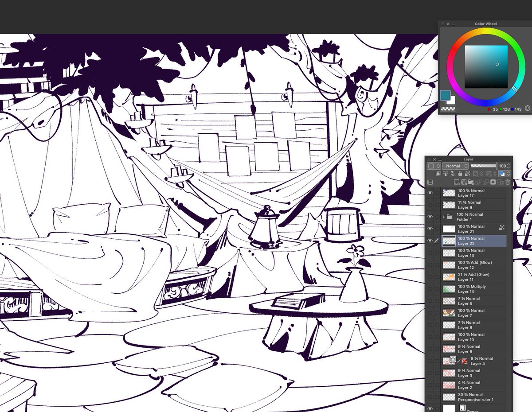
Task: Click inside saturation-value color square
Action: pyautogui.click(x=486, y=67)
